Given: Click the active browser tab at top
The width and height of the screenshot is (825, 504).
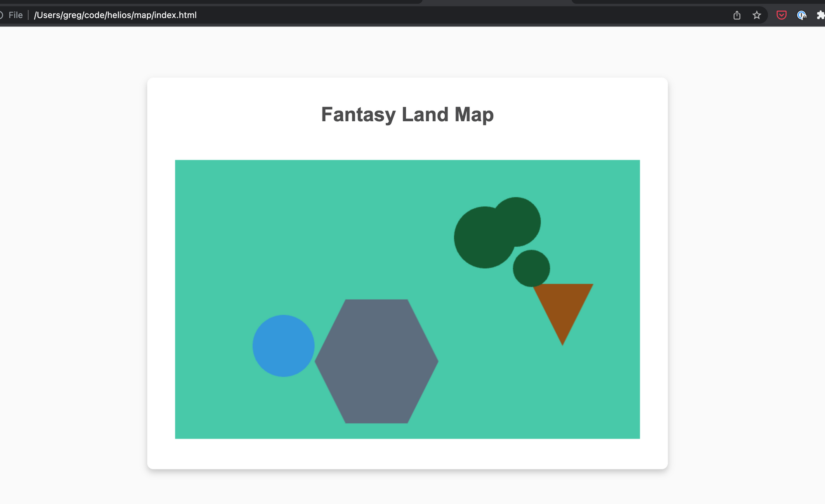Looking at the screenshot, I should [x=497, y=2].
